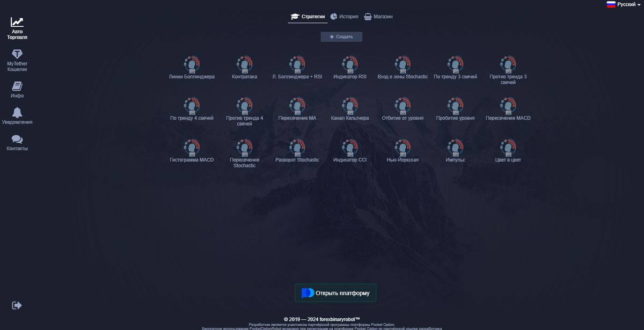
Task: Open the Пробитие уровня strategy icon
Action: click(x=456, y=106)
